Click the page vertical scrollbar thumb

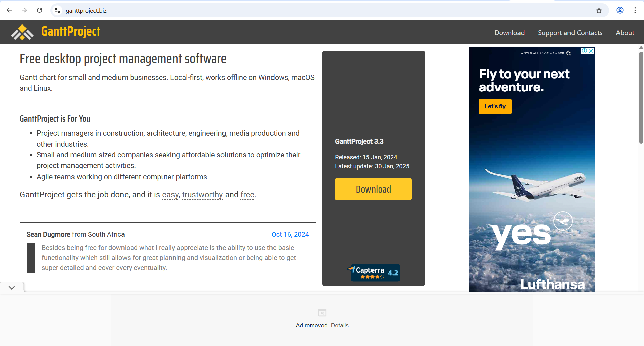click(x=641, y=97)
